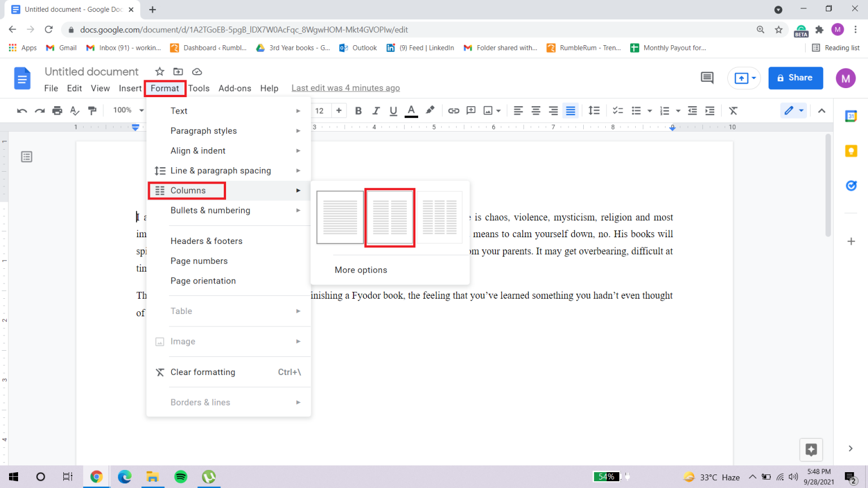The image size is (868, 488).
Task: Open comment history icon beside Share
Action: tap(707, 78)
